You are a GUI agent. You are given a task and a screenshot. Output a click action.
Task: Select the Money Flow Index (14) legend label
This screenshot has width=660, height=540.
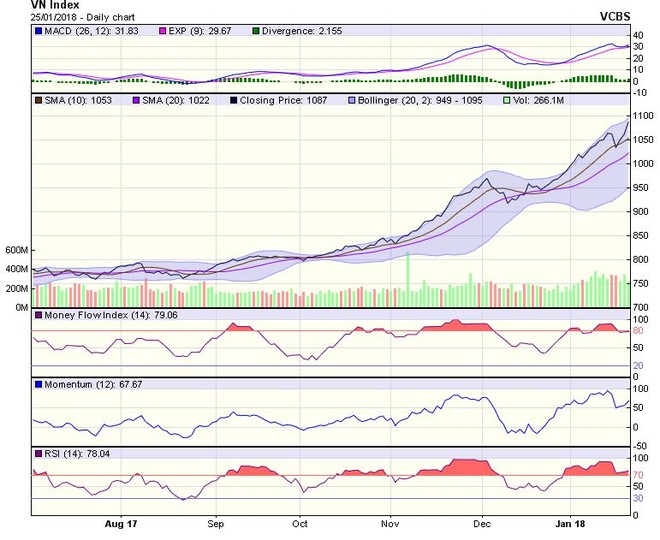click(93, 316)
